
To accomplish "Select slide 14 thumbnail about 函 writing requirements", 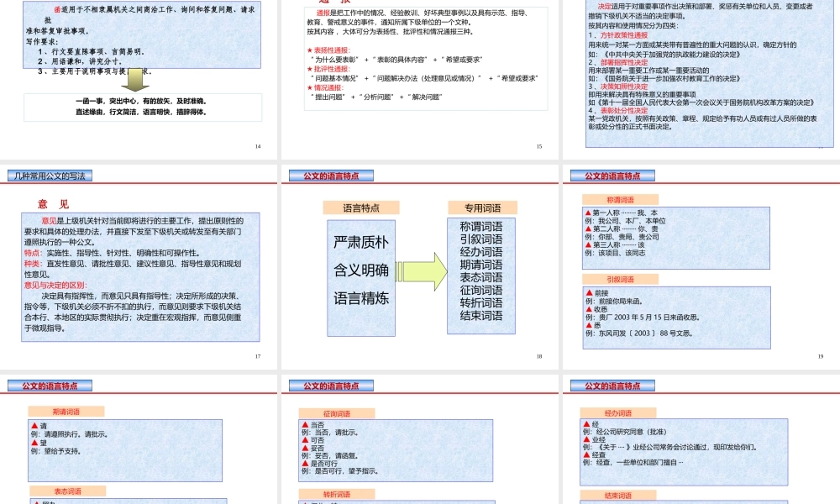I will click(139, 79).
